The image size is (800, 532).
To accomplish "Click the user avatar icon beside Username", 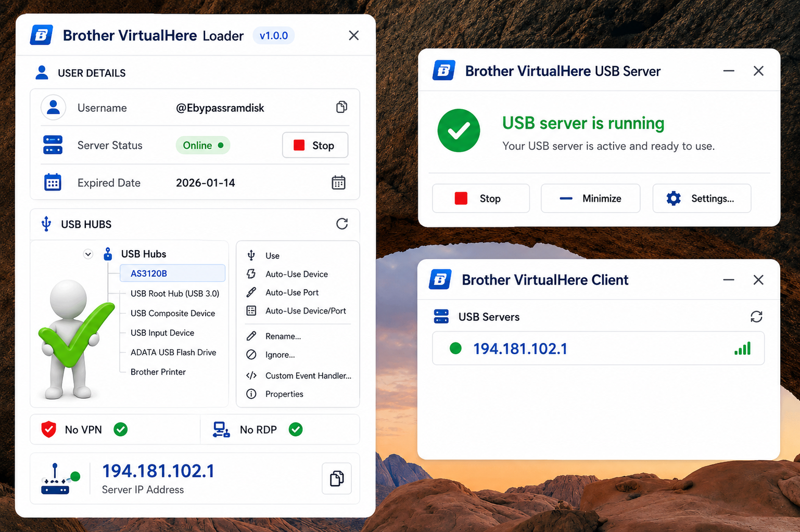I will coord(53,108).
